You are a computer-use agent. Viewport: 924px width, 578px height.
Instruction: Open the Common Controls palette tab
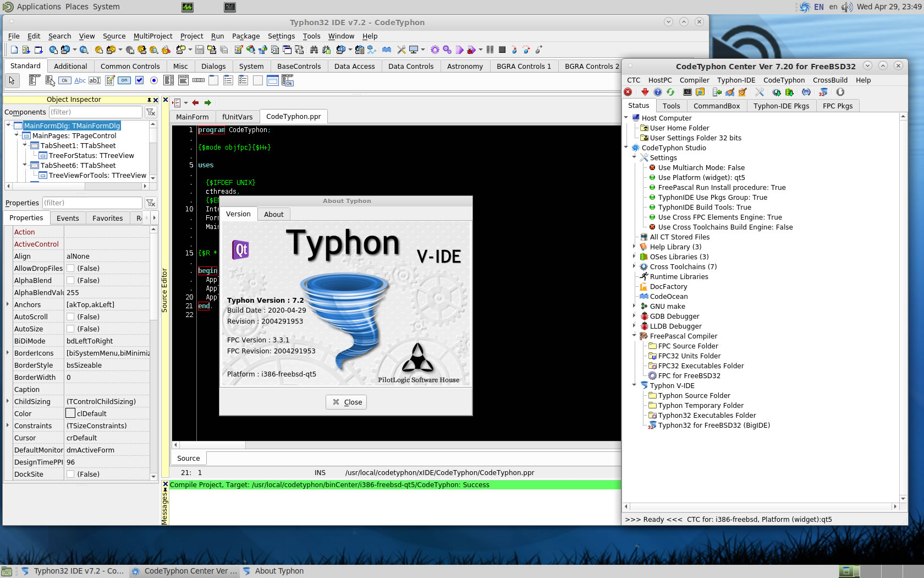130,66
